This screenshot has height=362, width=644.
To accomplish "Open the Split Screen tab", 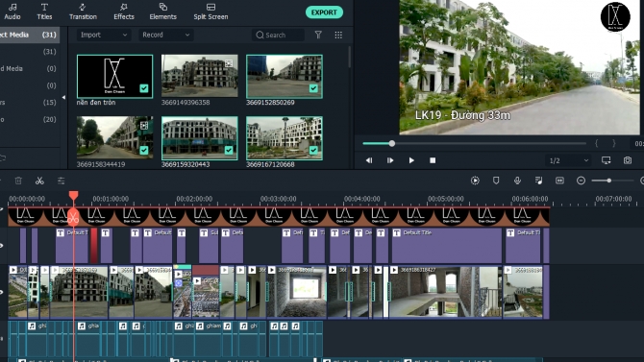I will [x=211, y=12].
